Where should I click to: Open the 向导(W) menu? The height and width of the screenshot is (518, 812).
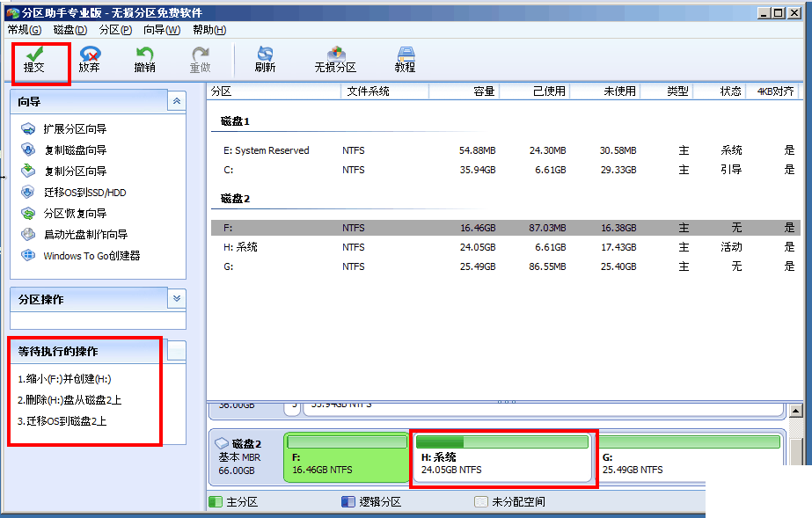tap(162, 30)
